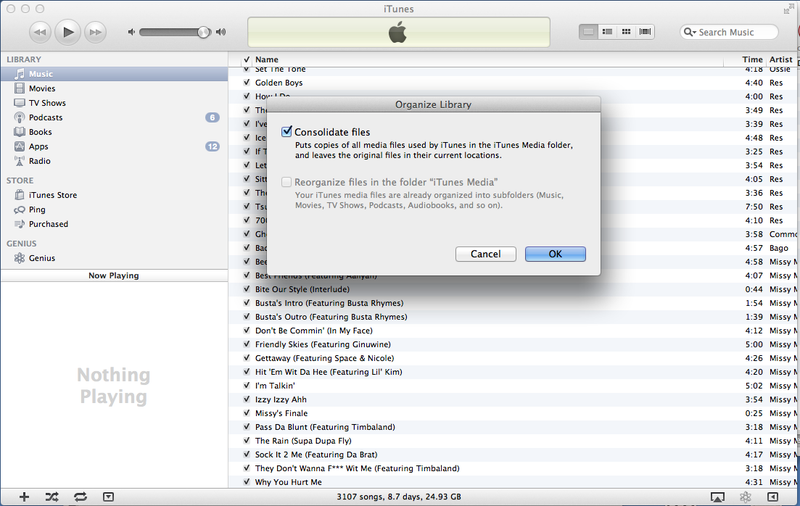Image resolution: width=800 pixels, height=506 pixels.
Task: Click the max volume speaker icon
Action: tap(220, 32)
